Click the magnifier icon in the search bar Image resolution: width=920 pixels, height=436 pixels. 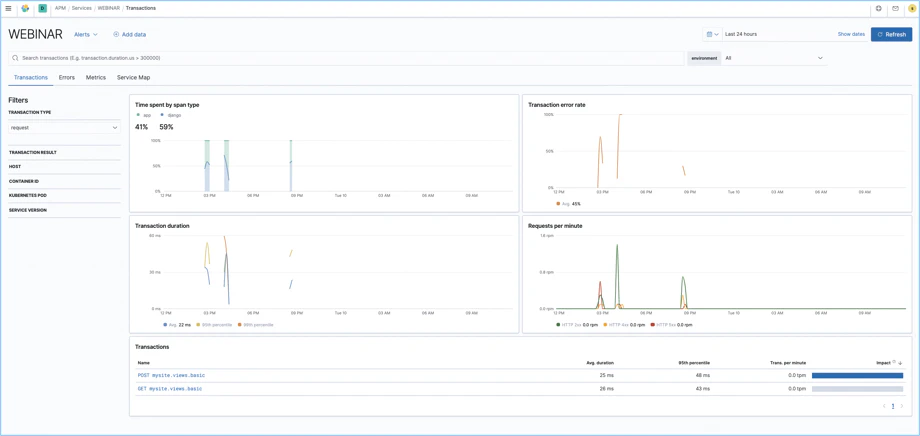[16, 58]
